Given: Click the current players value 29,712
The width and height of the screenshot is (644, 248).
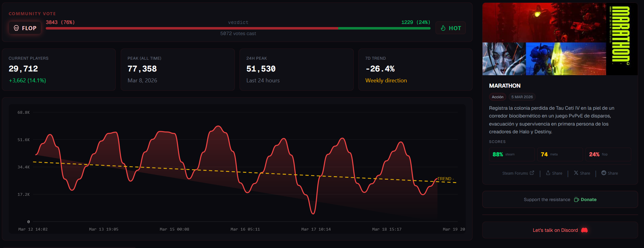Looking at the screenshot, I should pos(23,69).
